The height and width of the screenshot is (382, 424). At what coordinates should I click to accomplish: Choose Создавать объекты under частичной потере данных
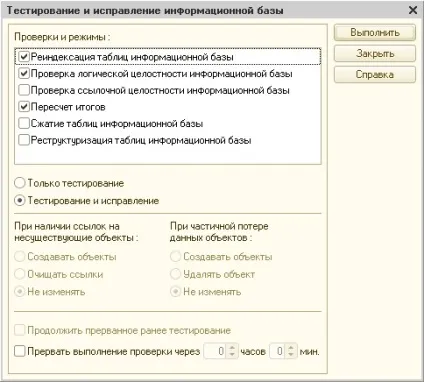tap(175, 257)
